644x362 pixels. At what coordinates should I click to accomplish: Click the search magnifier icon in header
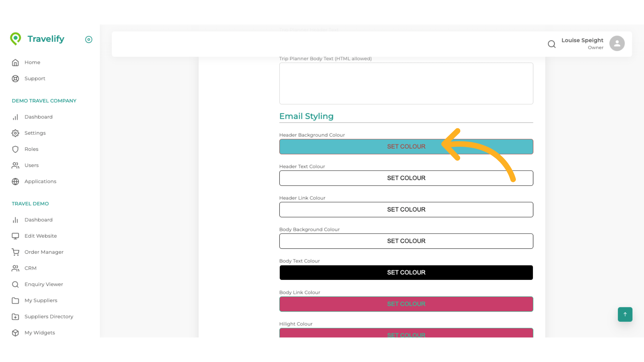point(551,44)
